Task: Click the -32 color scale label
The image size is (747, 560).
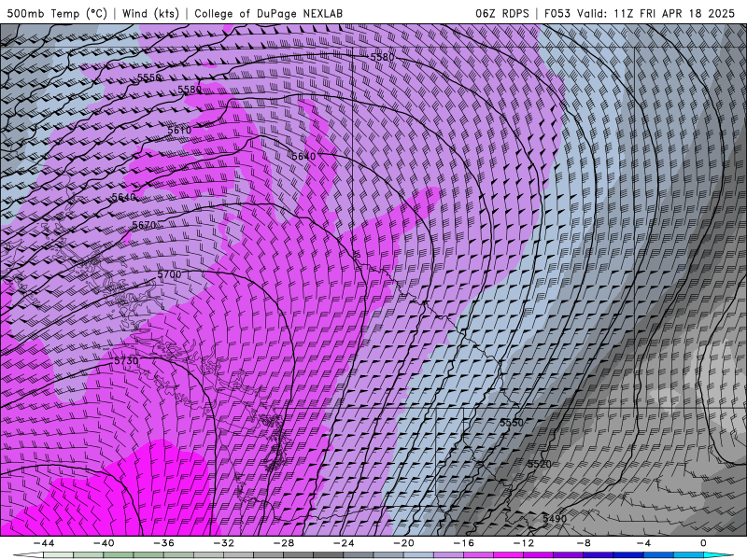Action: point(223,543)
